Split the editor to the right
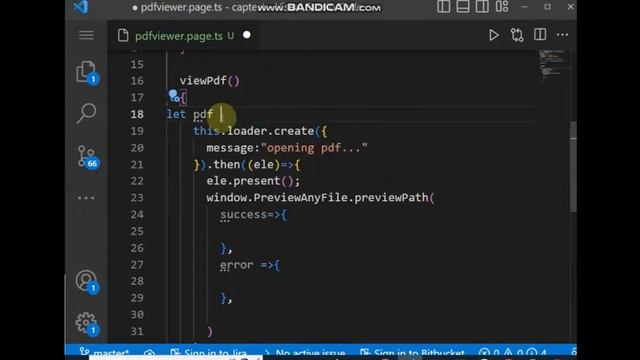 (x=540, y=35)
